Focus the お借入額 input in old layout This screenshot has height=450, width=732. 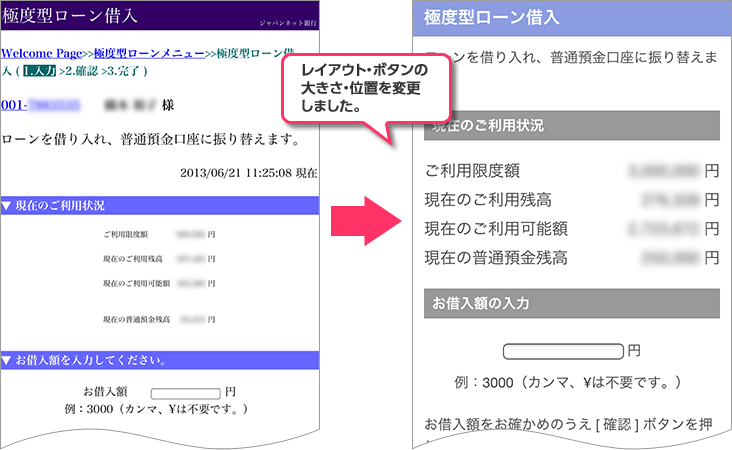[x=184, y=392]
